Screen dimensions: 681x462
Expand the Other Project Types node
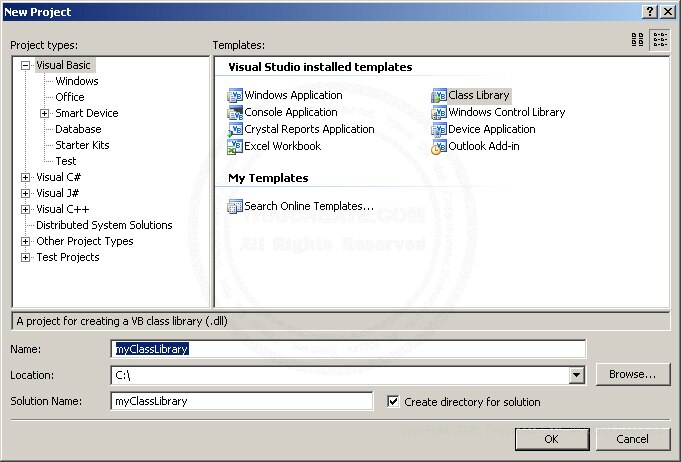pyautogui.click(x=26, y=241)
